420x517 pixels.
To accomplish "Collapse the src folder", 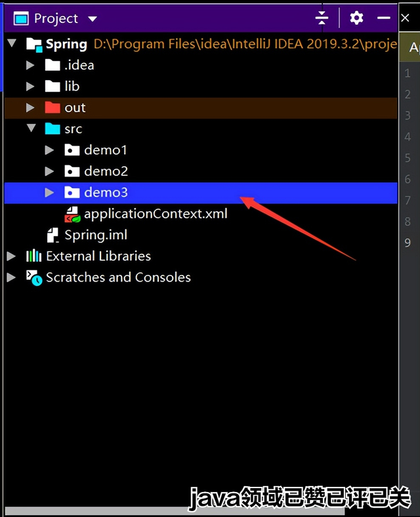I will coord(31,128).
